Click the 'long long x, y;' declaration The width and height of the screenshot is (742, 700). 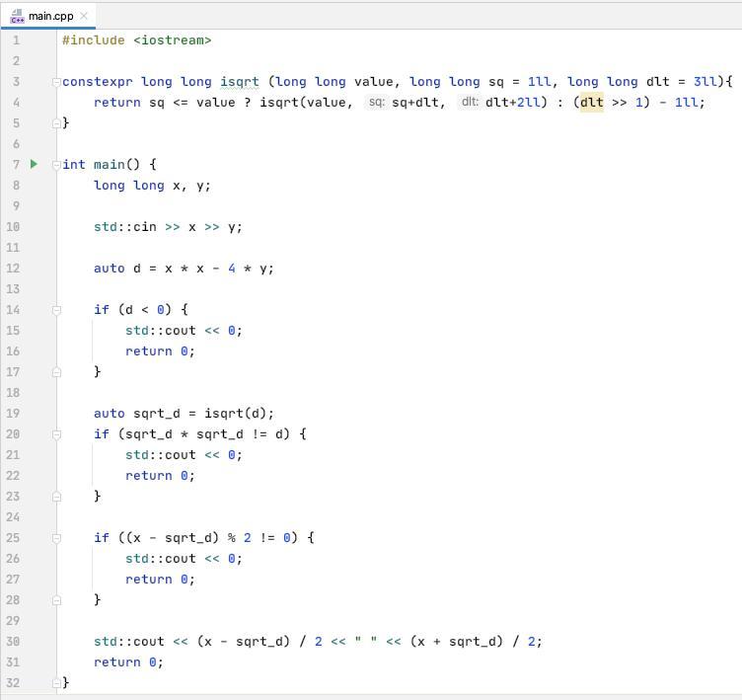click(152, 186)
